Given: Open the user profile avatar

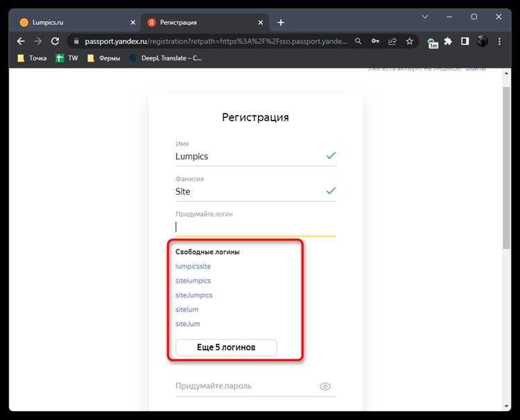Looking at the screenshot, I should pyautogui.click(x=482, y=41).
